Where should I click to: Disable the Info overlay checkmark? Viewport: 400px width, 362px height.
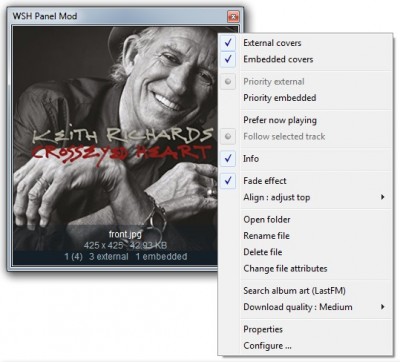(x=228, y=159)
